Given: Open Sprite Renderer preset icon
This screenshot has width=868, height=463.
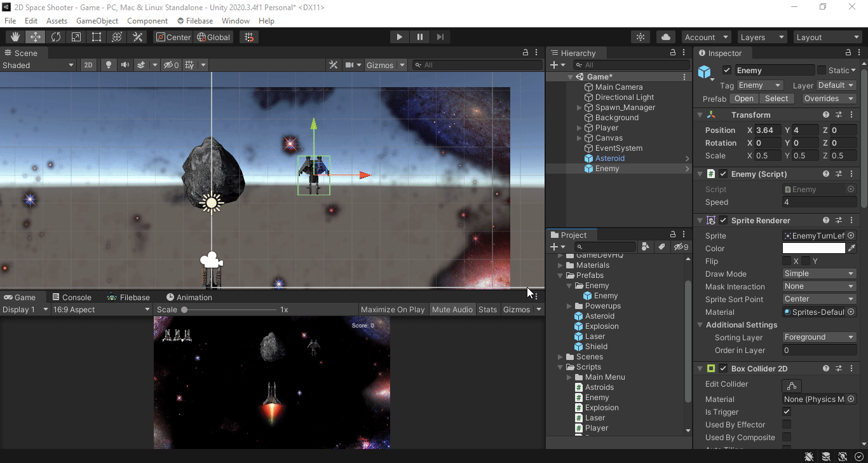Looking at the screenshot, I should pos(839,221).
